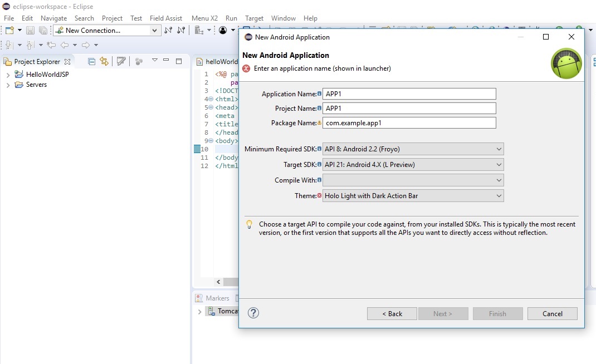Click the Next button in wizard

tap(443, 313)
